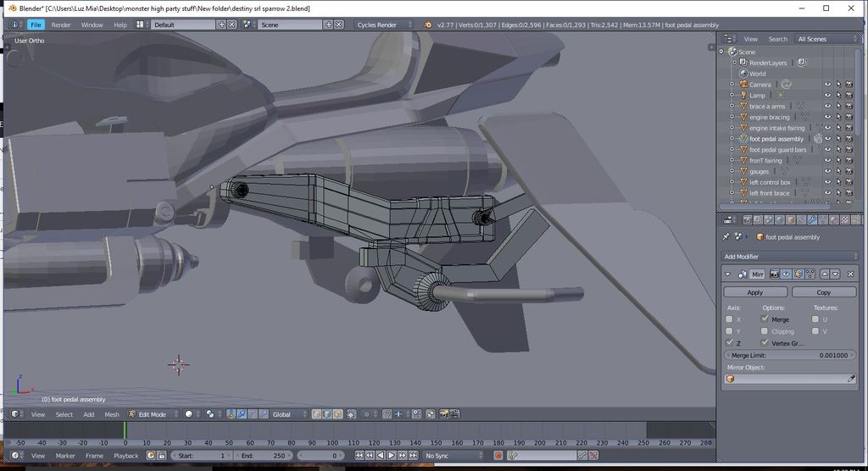Toggle proportional editing button

coord(368,414)
